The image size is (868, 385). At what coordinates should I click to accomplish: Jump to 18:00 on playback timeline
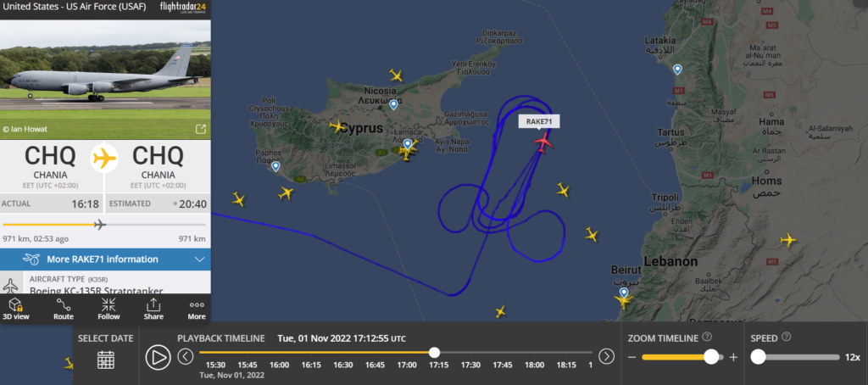pyautogui.click(x=534, y=365)
